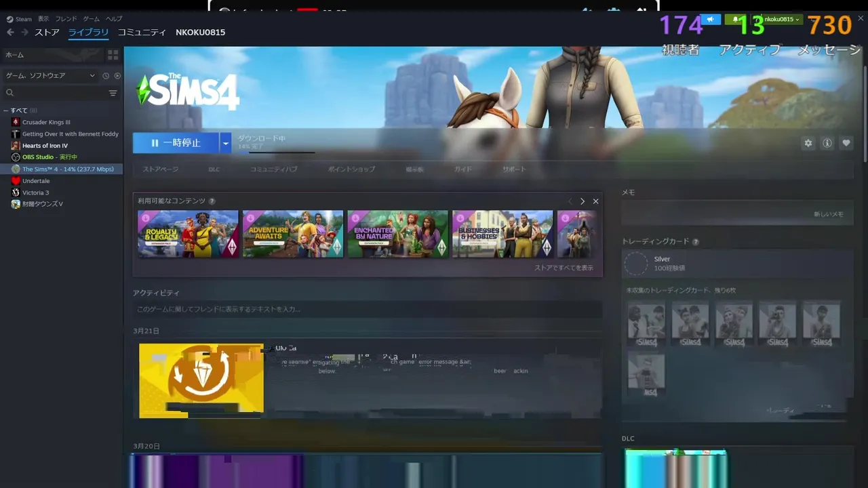Show previous available content with left chevron
This screenshot has width=868, height=488.
coord(570,201)
